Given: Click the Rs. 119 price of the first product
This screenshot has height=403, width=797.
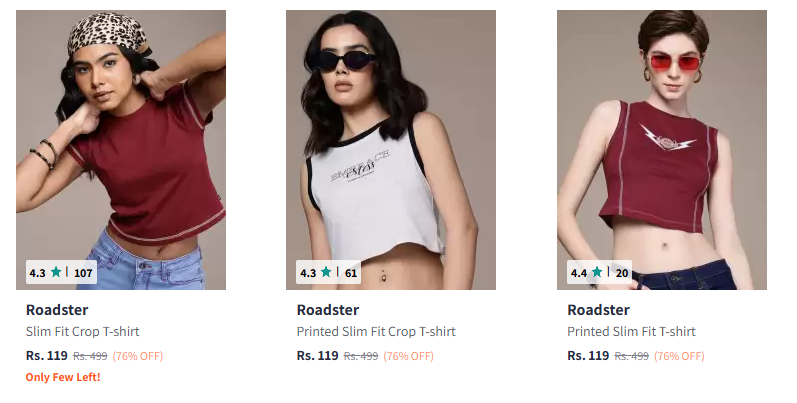Looking at the screenshot, I should point(47,355).
